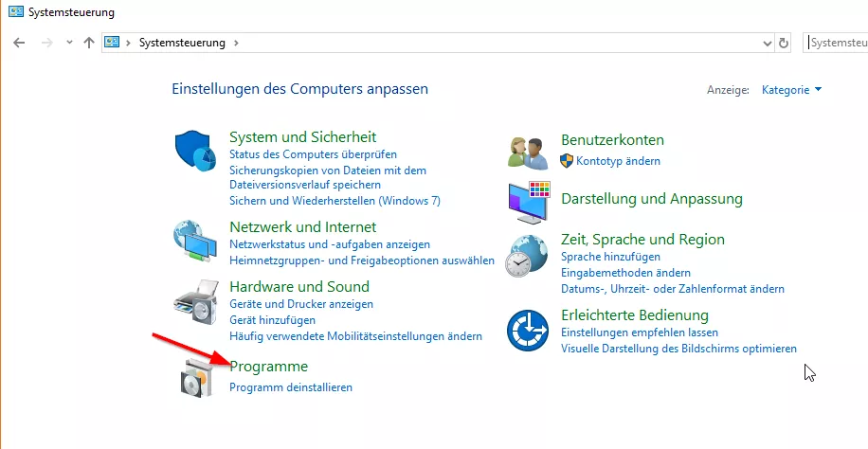
Task: Open the Benutzerkonten people icon
Action: click(528, 153)
